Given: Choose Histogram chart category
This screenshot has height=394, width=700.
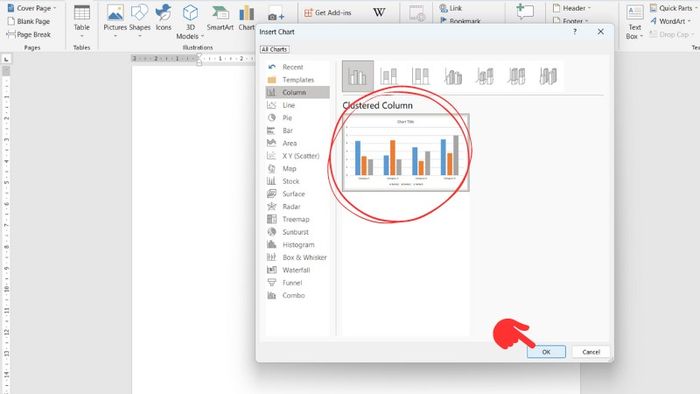Looking at the screenshot, I should tap(297, 245).
